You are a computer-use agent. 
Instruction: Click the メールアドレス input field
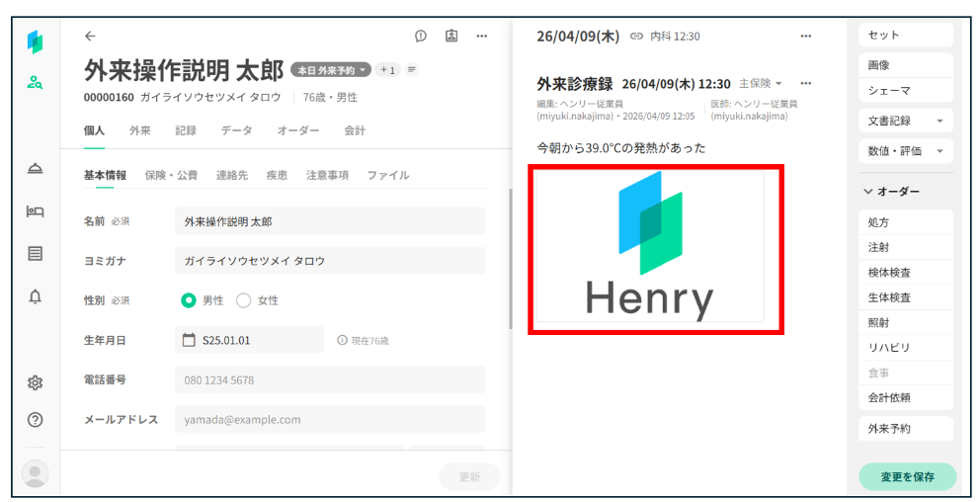pos(330,419)
